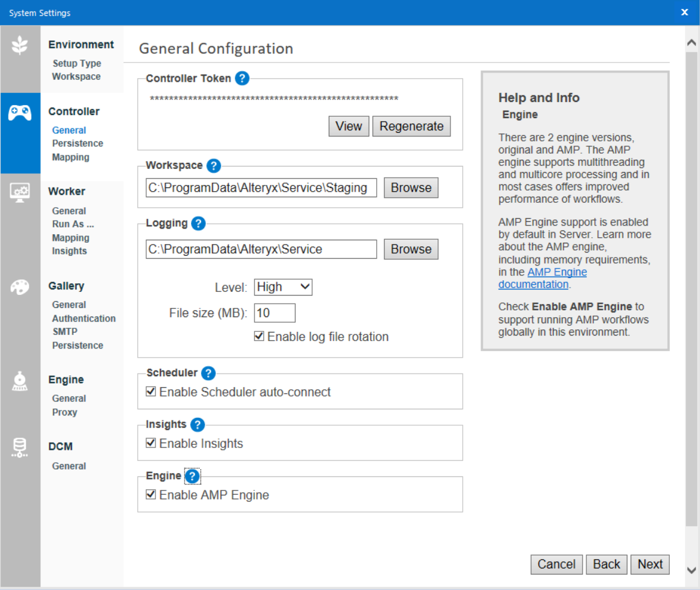Disable the Enable AMP Engine checkbox
Screen dimensions: 700x590
click(x=151, y=494)
